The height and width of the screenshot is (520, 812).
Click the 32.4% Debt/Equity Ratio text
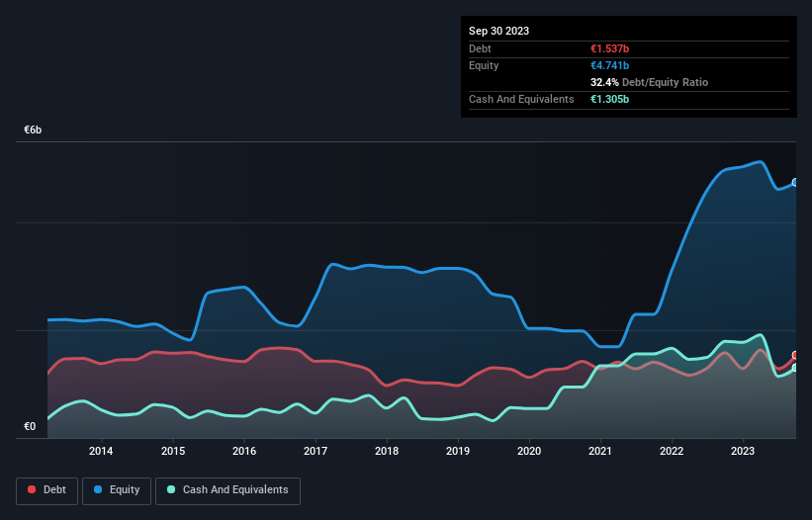[x=649, y=82]
